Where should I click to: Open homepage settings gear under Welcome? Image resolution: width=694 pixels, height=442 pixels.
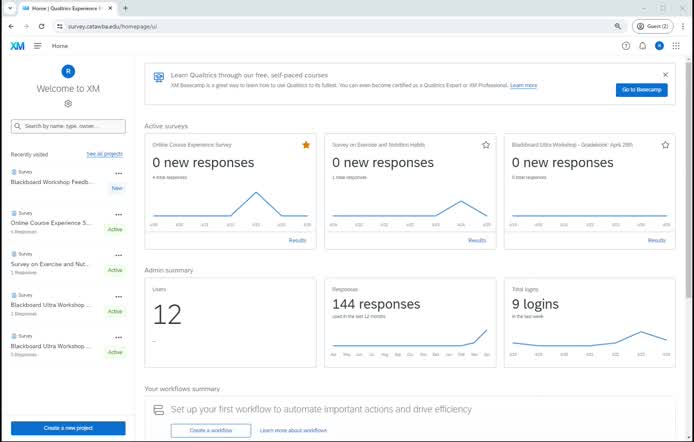(68, 104)
